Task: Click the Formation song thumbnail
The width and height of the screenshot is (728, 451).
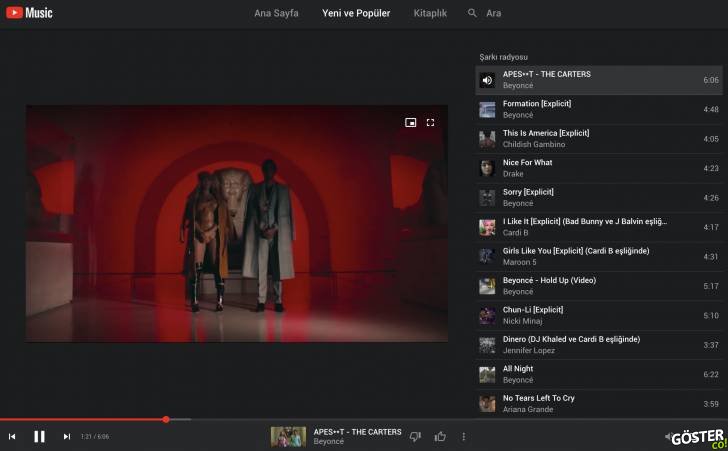Action: coord(487,110)
